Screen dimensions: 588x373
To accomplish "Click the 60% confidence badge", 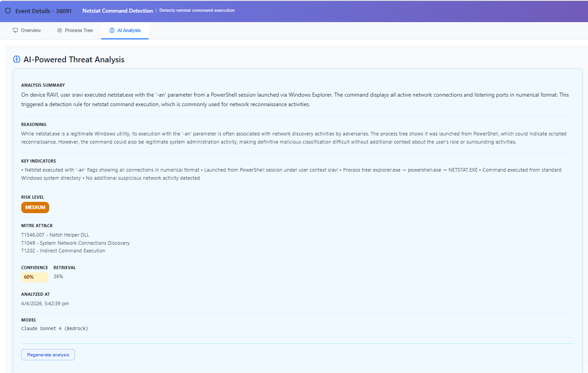I will (x=29, y=277).
